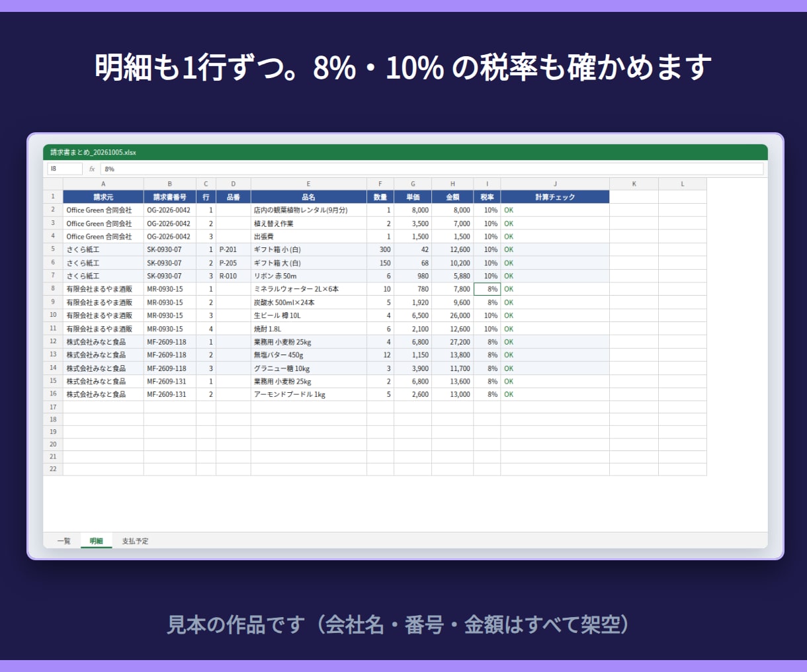
Task: Click the 品番 header cell
Action: point(234,197)
